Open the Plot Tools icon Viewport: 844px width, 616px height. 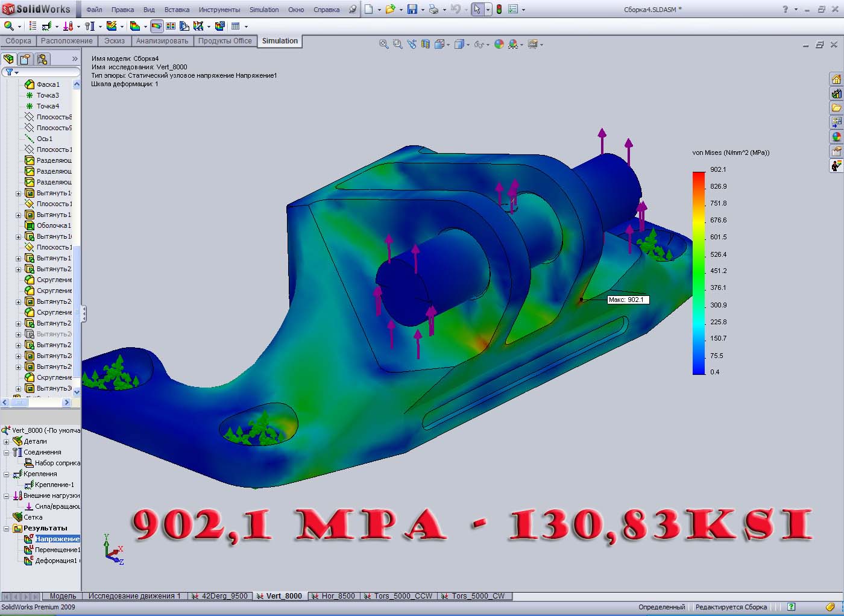click(x=198, y=27)
